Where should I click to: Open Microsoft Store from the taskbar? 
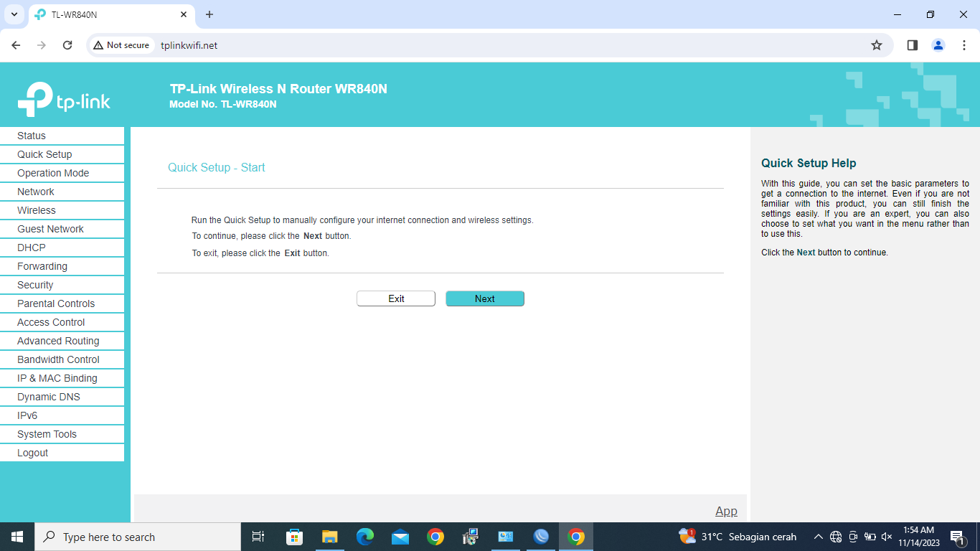click(x=294, y=537)
